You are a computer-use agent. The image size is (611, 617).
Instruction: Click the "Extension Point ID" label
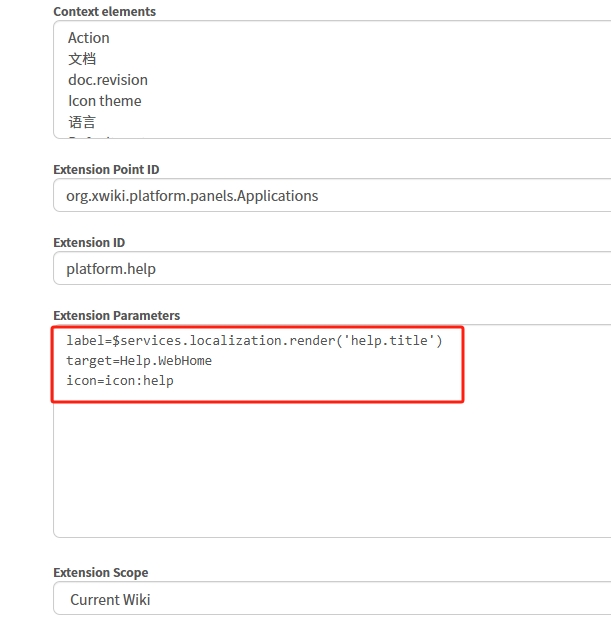(105, 170)
